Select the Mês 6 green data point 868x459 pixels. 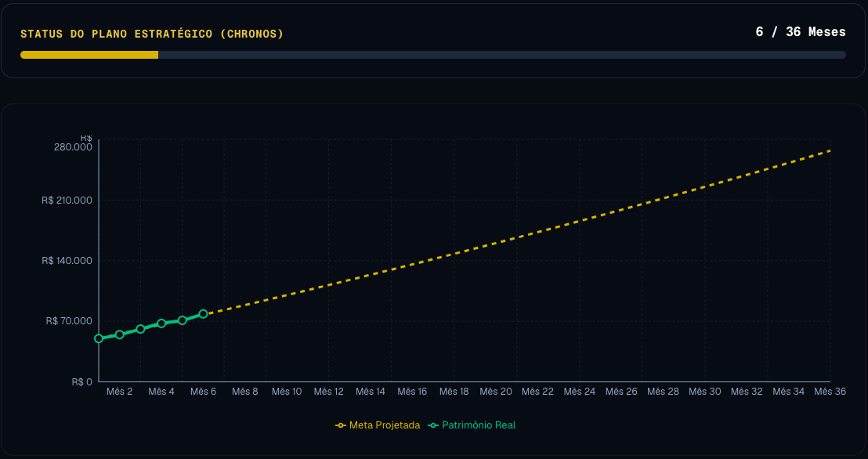click(203, 314)
